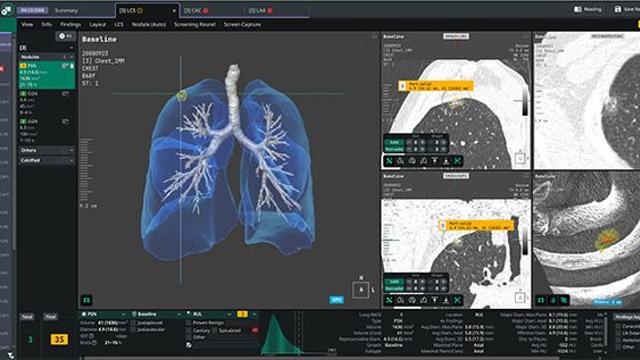Click the delete icon on the PSN nodule entry
The image size is (640, 360).
pyautogui.click(x=72, y=66)
